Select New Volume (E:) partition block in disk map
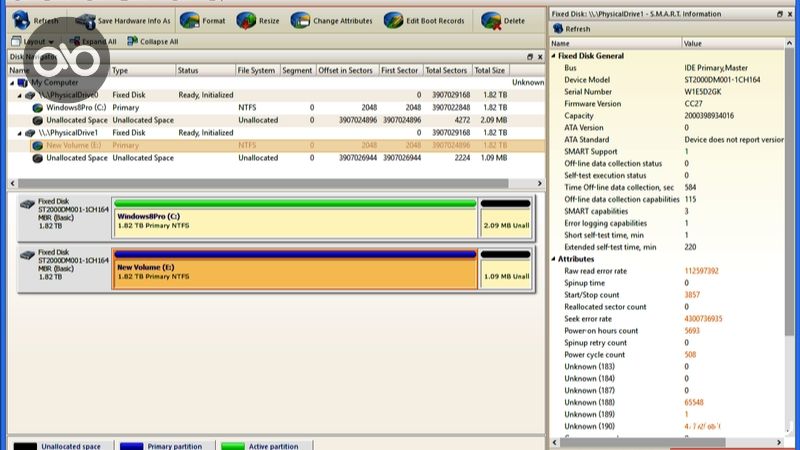The width and height of the screenshot is (800, 450). coord(295,269)
